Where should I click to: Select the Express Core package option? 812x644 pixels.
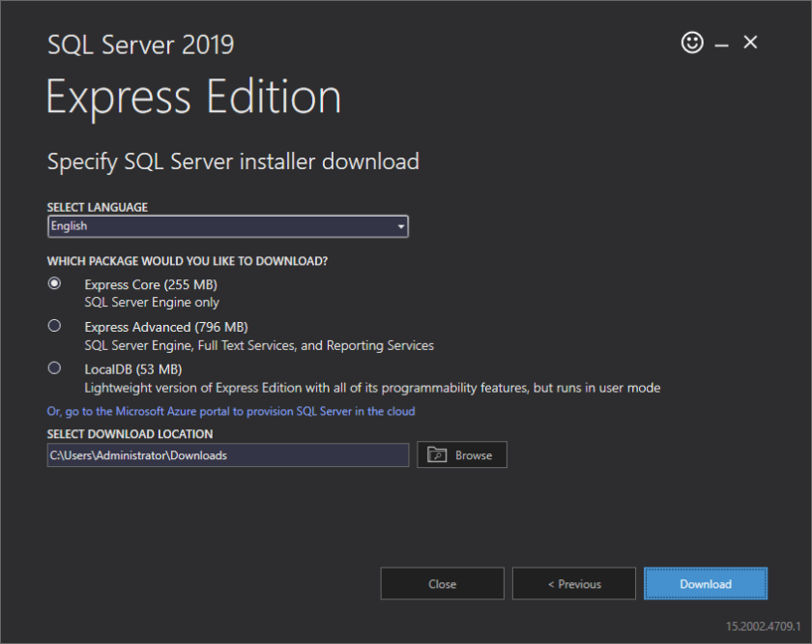pos(54,283)
